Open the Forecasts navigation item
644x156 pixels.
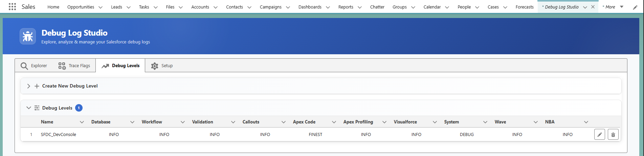tap(525, 7)
